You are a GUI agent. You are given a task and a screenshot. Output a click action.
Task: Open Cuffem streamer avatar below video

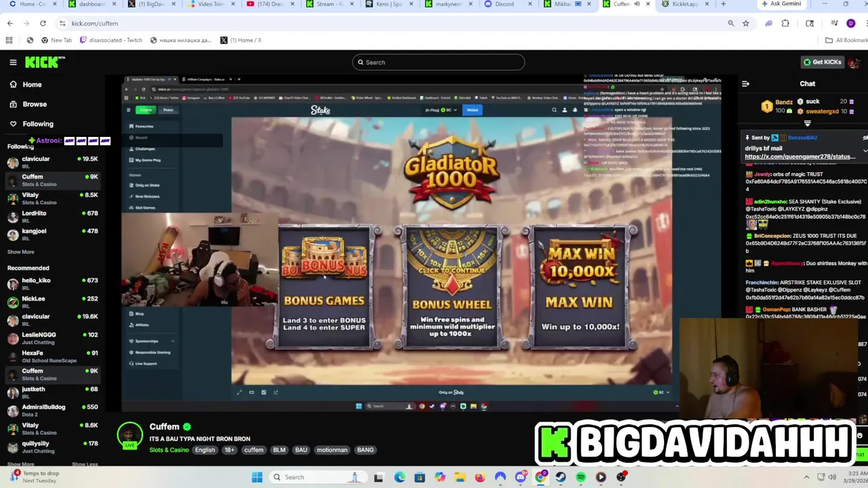coord(130,435)
